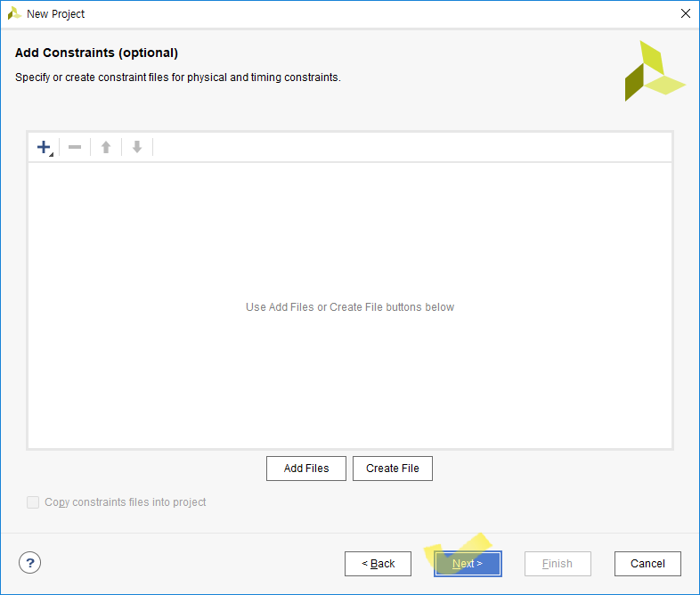Viewport: 700px width, 595px height.
Task: Click the move down arrow icon
Action: 137,147
